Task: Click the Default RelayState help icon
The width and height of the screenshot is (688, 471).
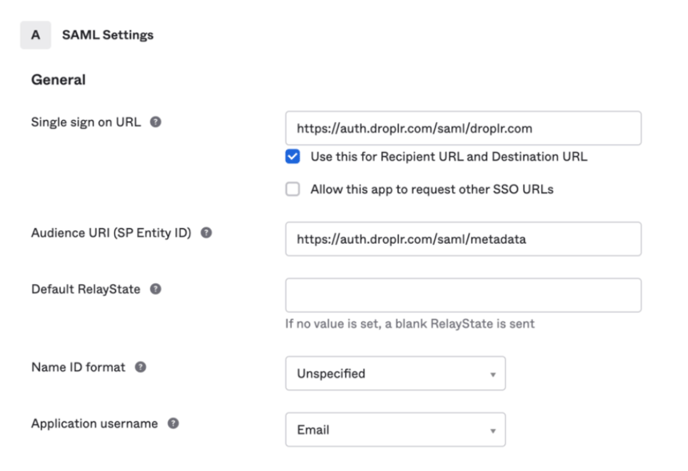Action: click(x=155, y=289)
